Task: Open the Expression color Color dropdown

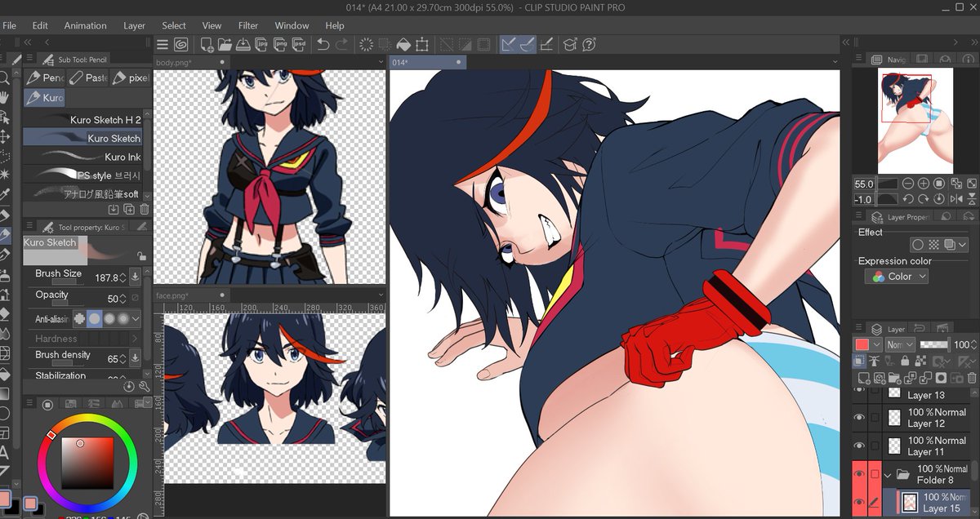Action: [897, 277]
